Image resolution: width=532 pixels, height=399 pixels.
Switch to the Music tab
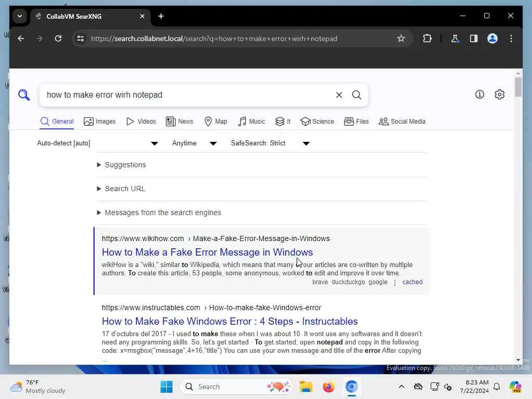[251, 122]
